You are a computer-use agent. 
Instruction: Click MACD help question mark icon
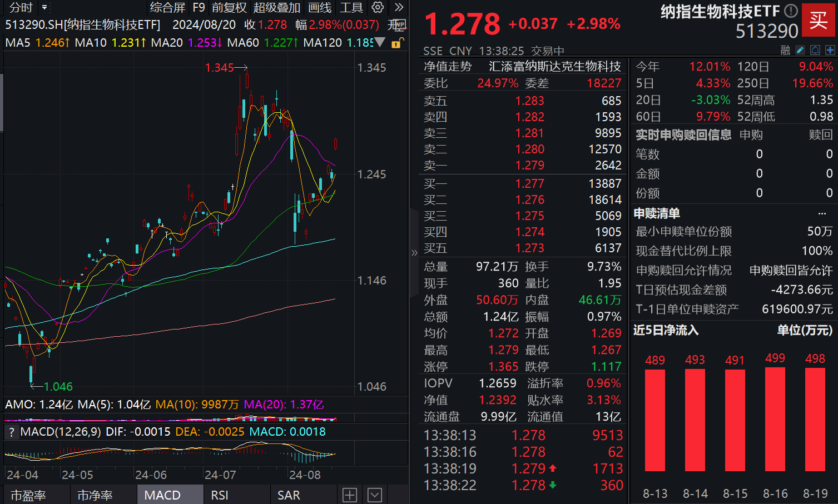pyautogui.click(x=11, y=432)
